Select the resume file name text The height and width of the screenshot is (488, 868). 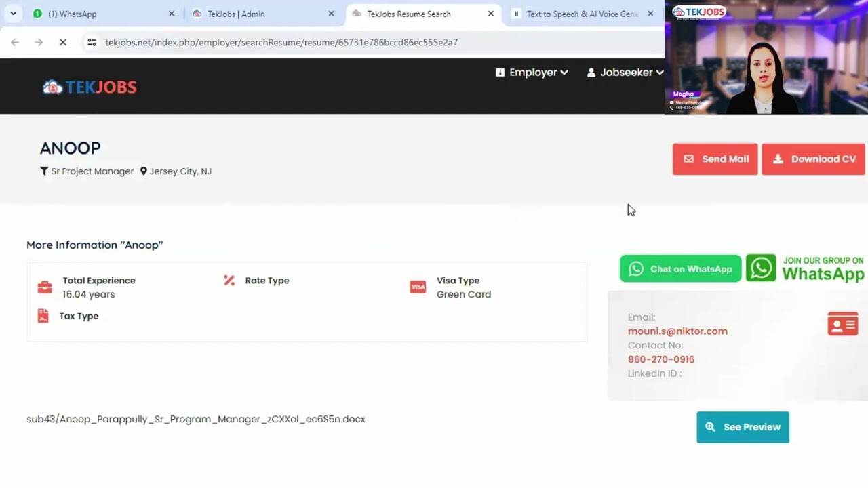(196, 419)
